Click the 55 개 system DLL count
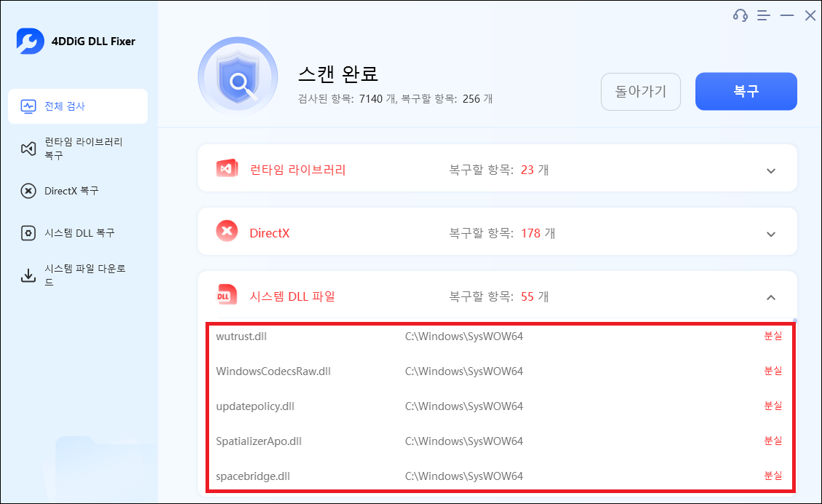Image resolution: width=822 pixels, height=504 pixels. point(535,296)
